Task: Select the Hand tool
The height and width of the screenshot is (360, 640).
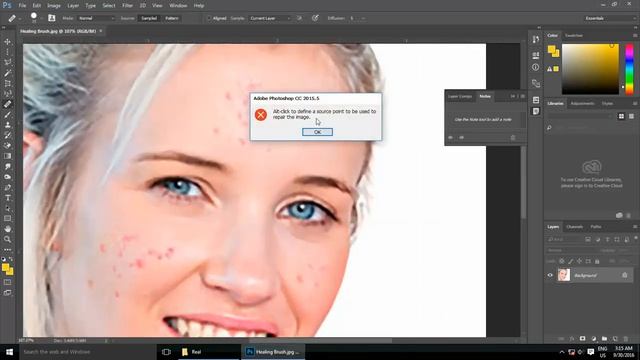Action: click(x=7, y=229)
